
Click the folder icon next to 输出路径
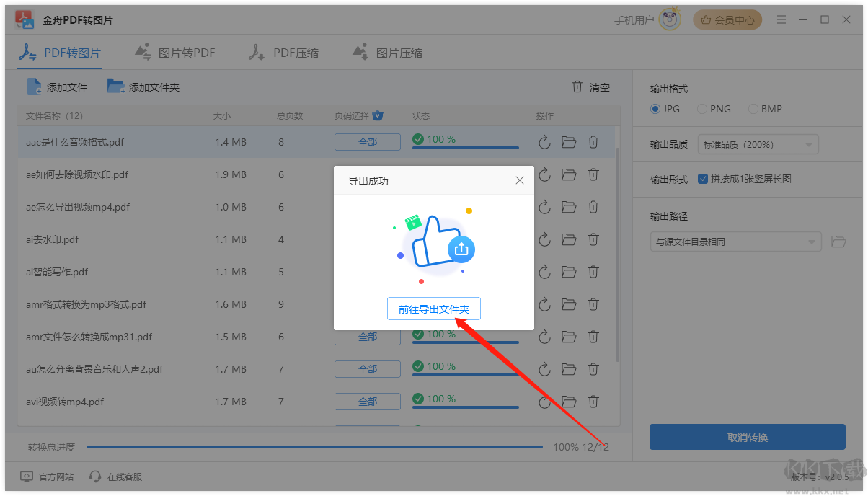click(838, 242)
